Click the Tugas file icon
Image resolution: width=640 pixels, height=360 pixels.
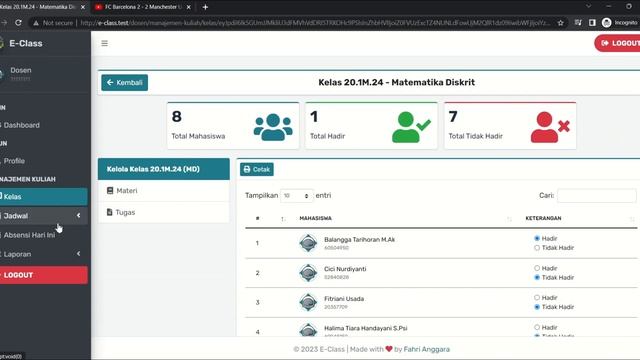pyautogui.click(x=109, y=212)
